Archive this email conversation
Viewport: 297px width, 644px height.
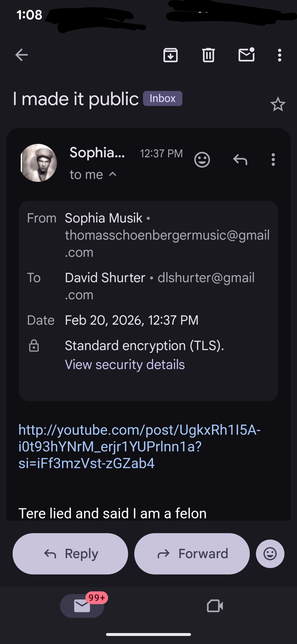171,55
